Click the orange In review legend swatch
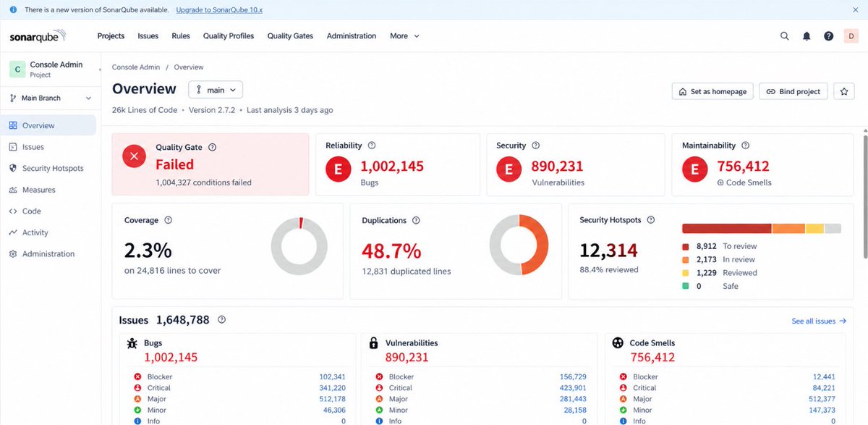This screenshot has width=868, height=425. tap(686, 260)
